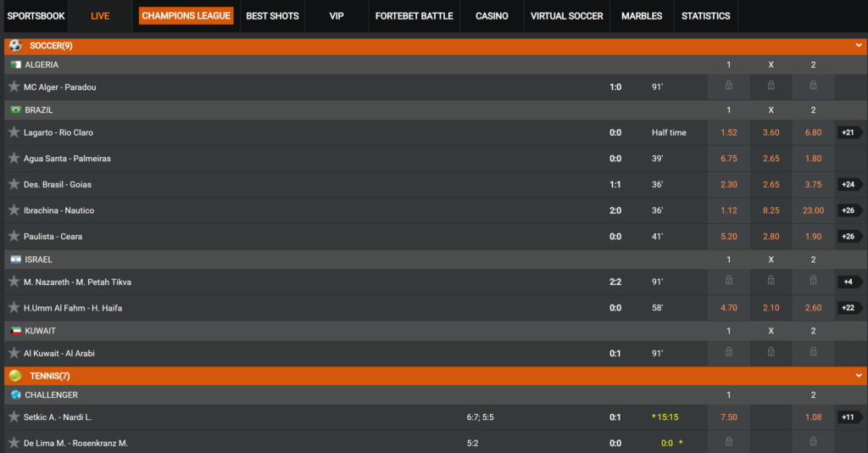This screenshot has height=453, width=868.
Task: Select draw odds 3.60 for Lagarto - Rio Claro
Action: coord(771,133)
